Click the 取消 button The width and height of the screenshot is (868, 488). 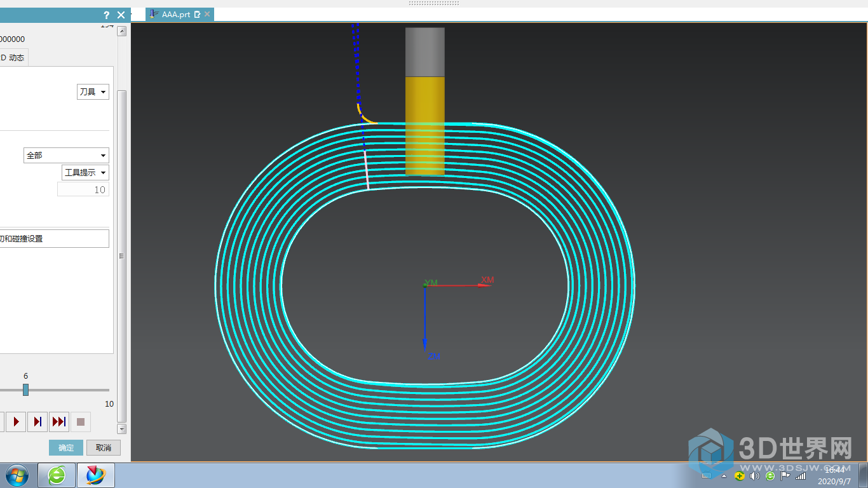[104, 447]
